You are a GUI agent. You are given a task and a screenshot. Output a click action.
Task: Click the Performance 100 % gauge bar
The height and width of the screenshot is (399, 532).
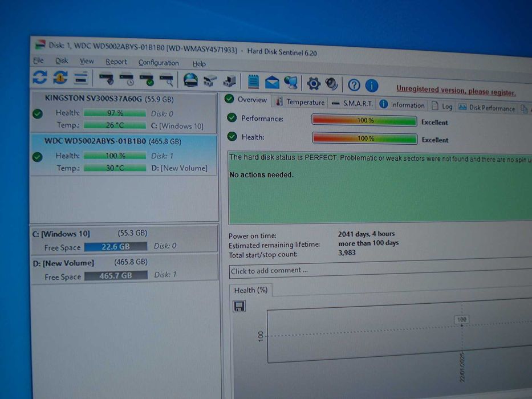pyautogui.click(x=364, y=120)
